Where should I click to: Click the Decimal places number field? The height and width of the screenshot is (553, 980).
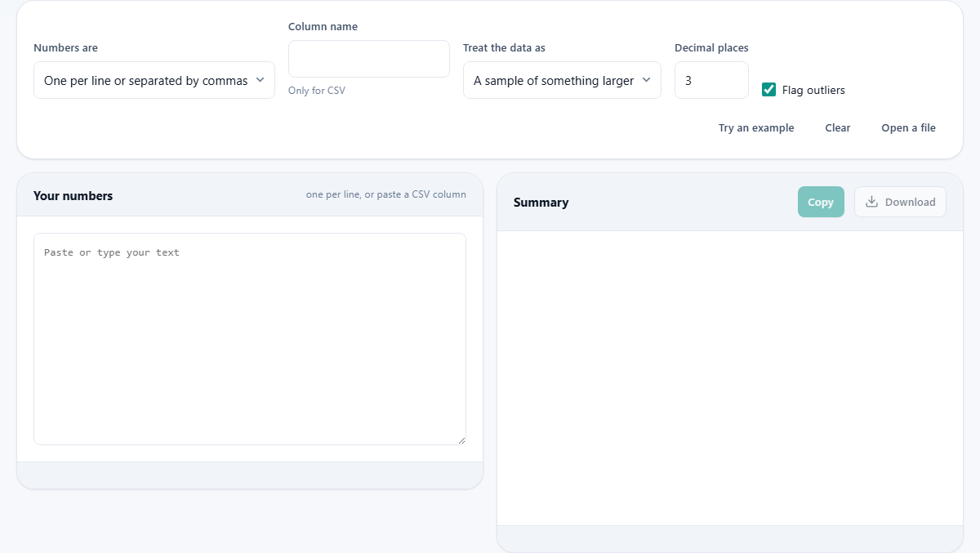pyautogui.click(x=711, y=80)
